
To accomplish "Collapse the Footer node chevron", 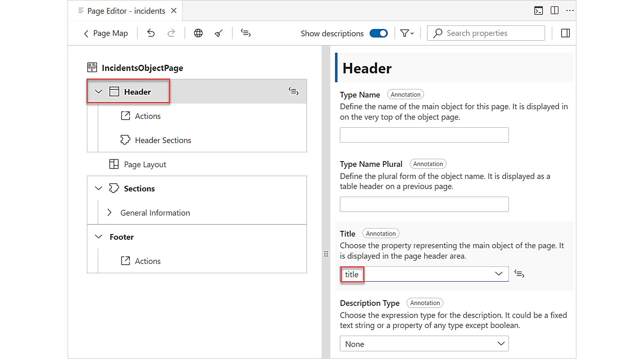I will point(99,237).
